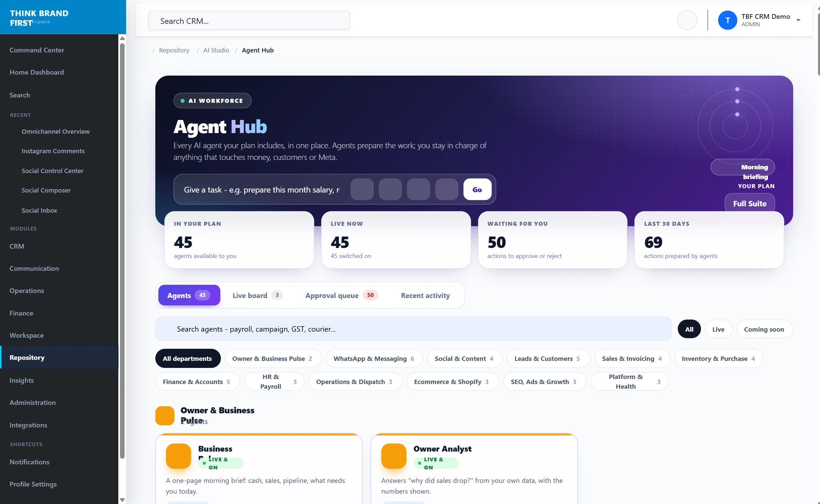Go to Repository breadcrumb link
Image resolution: width=820 pixels, height=504 pixels.
(174, 50)
